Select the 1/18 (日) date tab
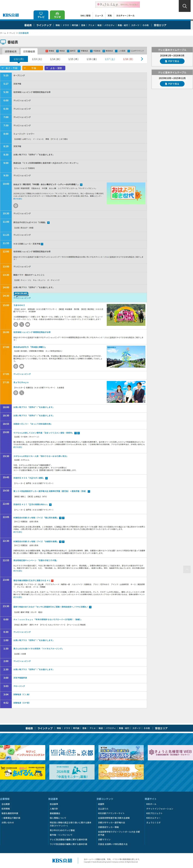193x868 pixels. pos(128,59)
